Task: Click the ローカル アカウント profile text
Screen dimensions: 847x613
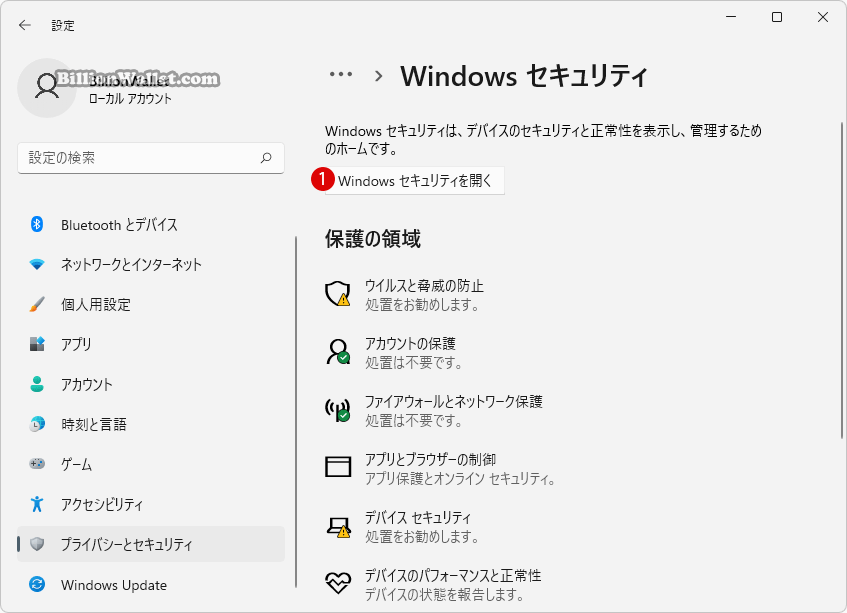Action: (130, 98)
